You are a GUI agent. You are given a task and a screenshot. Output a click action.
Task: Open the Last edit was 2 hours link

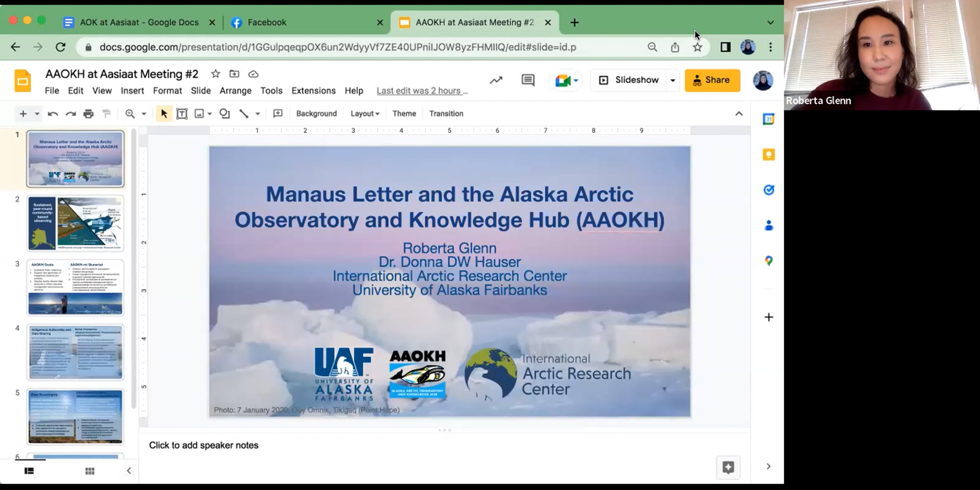pyautogui.click(x=423, y=91)
